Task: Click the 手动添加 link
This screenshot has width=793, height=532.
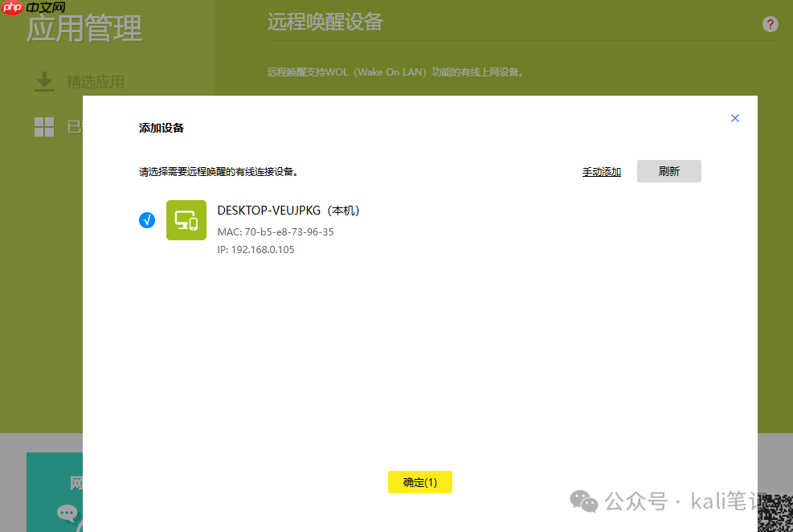Action: pyautogui.click(x=601, y=172)
